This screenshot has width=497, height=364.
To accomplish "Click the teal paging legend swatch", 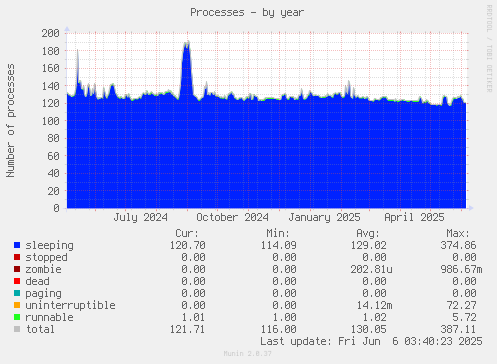I will 17,293.
